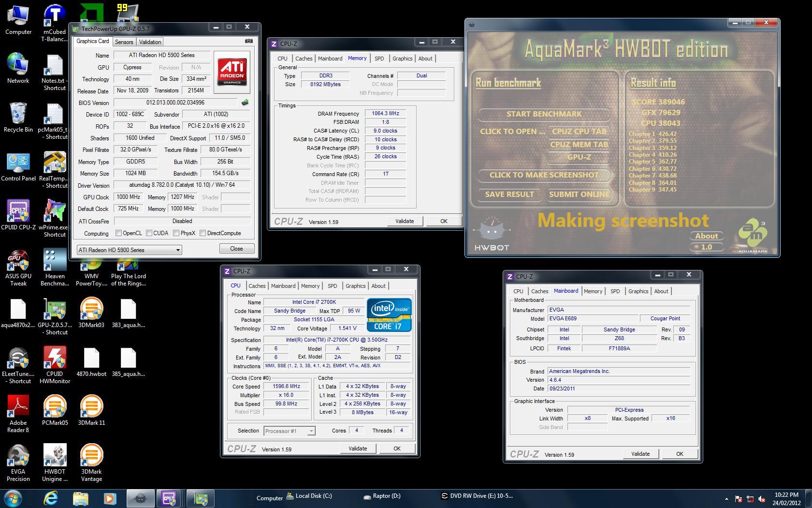The width and height of the screenshot is (812, 508).
Task: Select Graphics tab in Mainboard CPU-Z window
Action: pyautogui.click(x=638, y=291)
